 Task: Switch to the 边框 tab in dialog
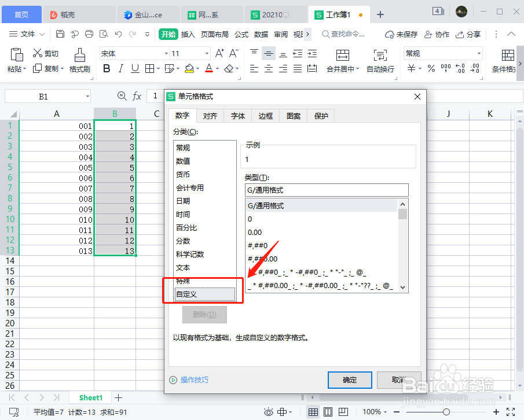click(x=266, y=116)
